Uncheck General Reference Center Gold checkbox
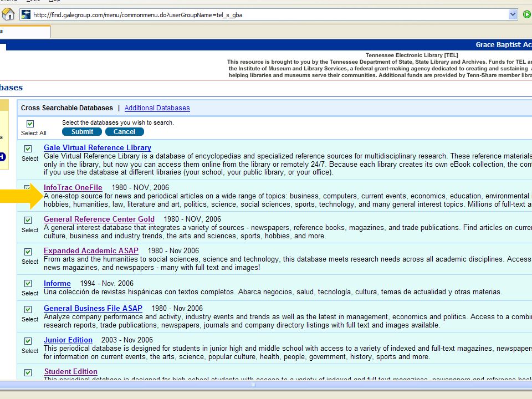Image resolution: width=532 pixels, height=399 pixels. [x=28, y=220]
